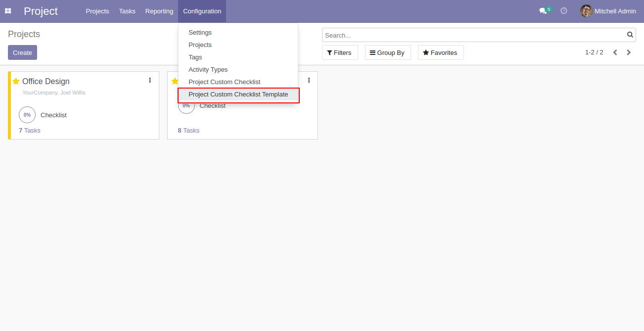Click the 1-2 / 2 pager counter
This screenshot has height=331, width=644.
coord(594,52)
